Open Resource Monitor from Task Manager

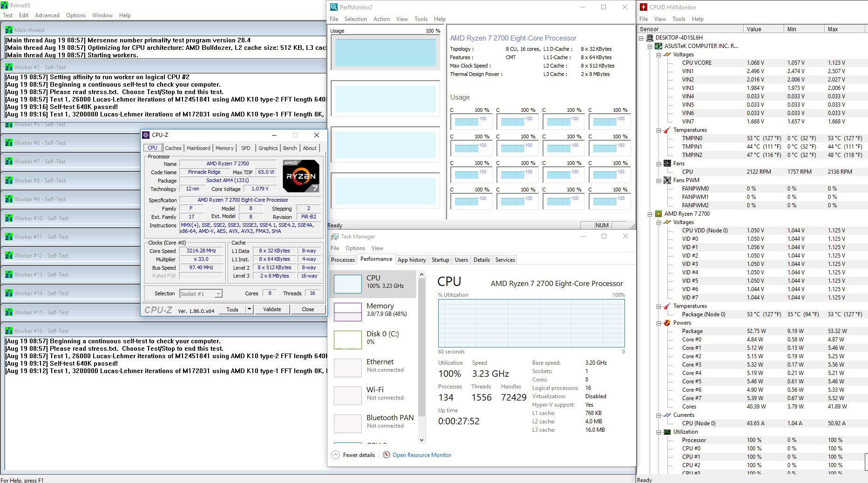click(x=422, y=455)
